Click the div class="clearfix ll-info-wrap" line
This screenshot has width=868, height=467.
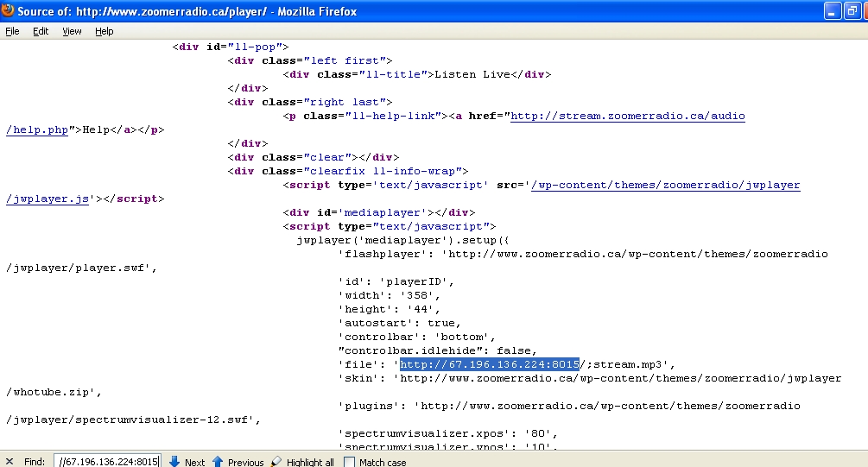click(x=348, y=171)
